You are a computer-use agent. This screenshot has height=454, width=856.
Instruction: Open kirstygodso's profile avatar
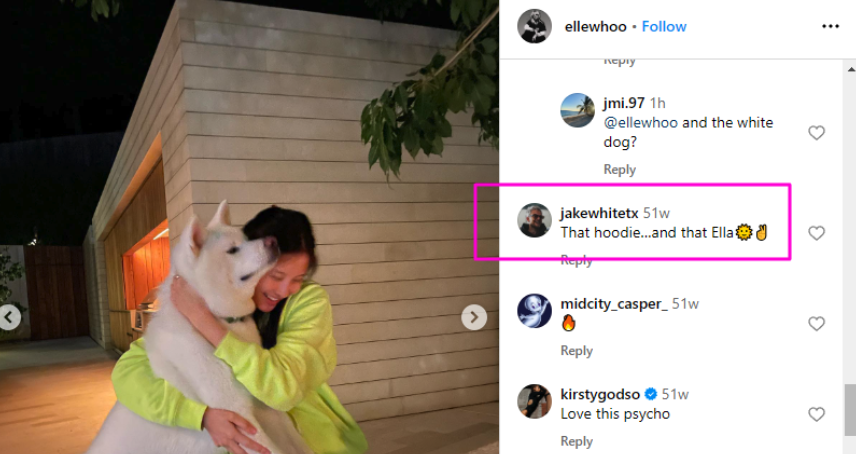[534, 401]
